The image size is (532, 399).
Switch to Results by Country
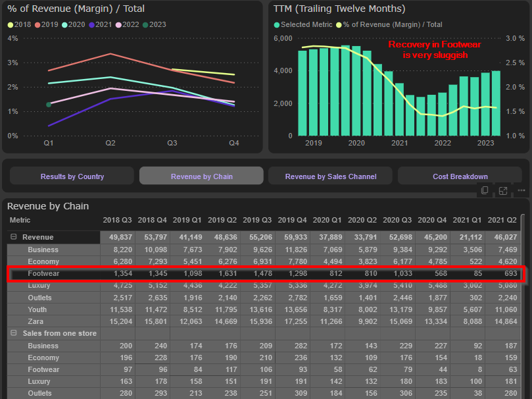72,176
